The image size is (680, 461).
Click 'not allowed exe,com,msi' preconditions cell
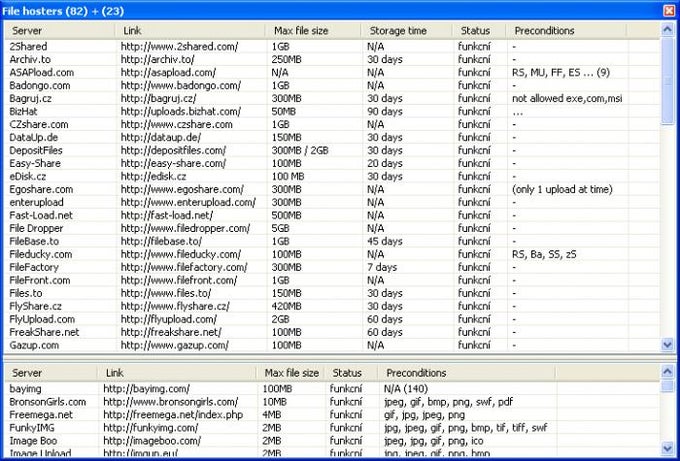pos(567,98)
